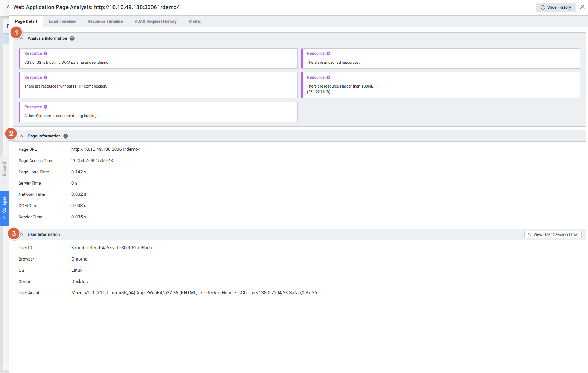Screen dimensions: 588x373
Task: Click Resource icon on the JavaScript error card
Action: pos(46,107)
